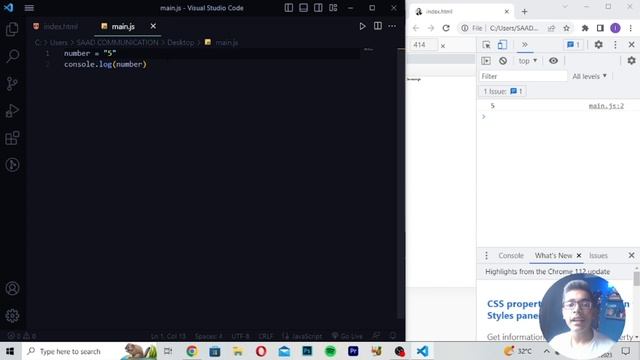Screen dimensions: 640x360
Task: Open the Manage gear in VS Code
Action: tap(12, 316)
